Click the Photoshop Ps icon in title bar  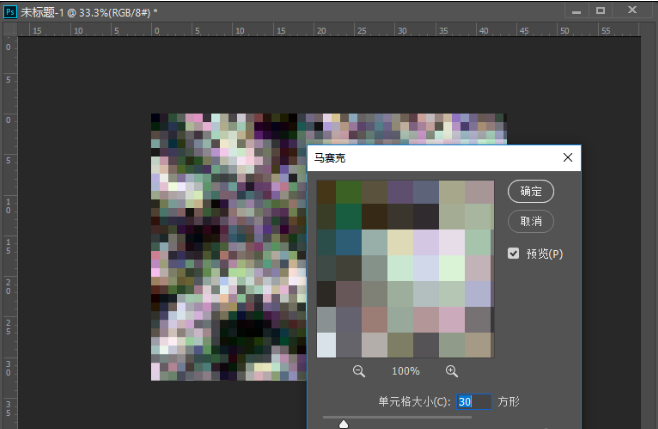[10, 12]
